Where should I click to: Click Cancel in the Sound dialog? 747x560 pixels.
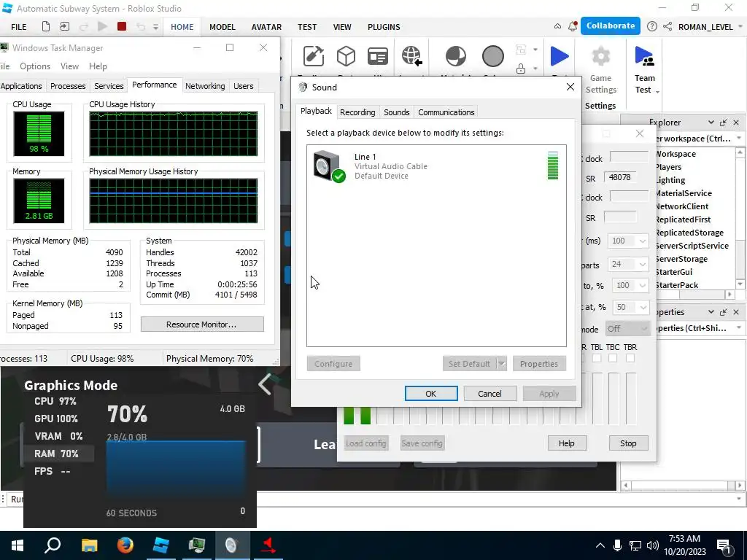[x=489, y=393]
